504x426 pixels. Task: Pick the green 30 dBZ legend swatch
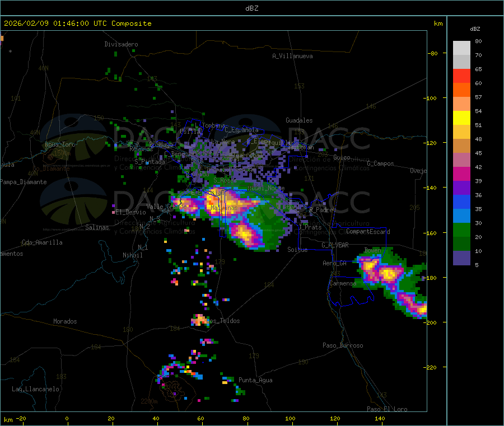pos(461,230)
